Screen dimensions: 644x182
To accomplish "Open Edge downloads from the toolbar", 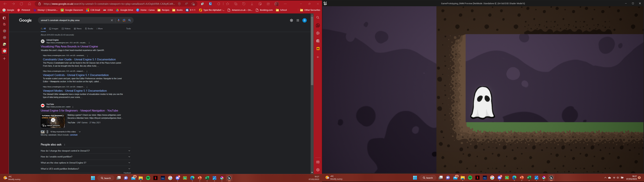I will (x=252, y=4).
